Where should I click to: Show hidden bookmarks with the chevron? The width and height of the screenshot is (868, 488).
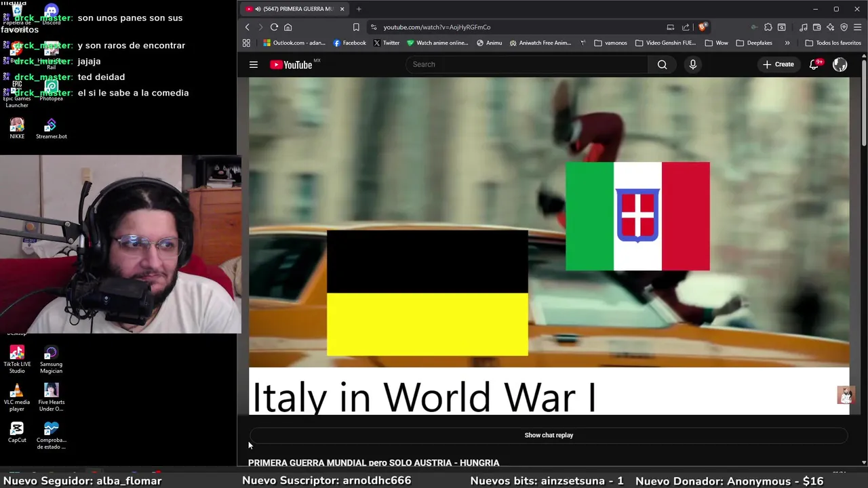pyautogui.click(x=787, y=43)
